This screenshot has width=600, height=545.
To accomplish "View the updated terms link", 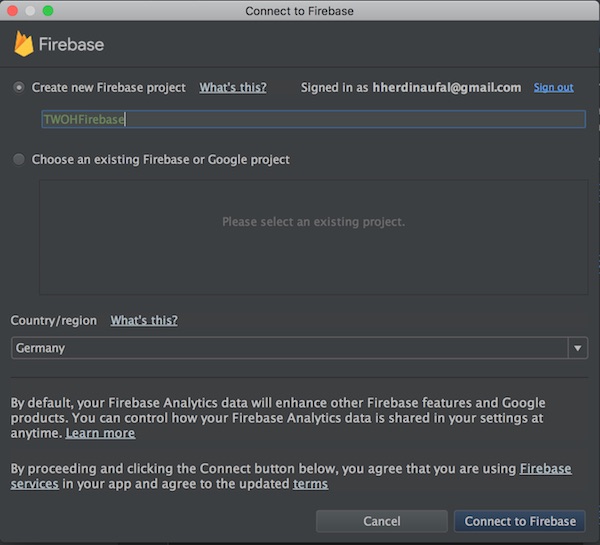I will (310, 485).
